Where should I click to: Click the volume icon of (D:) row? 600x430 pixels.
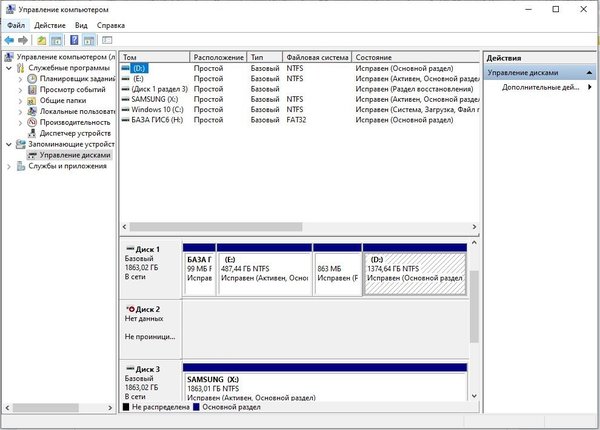[126, 68]
